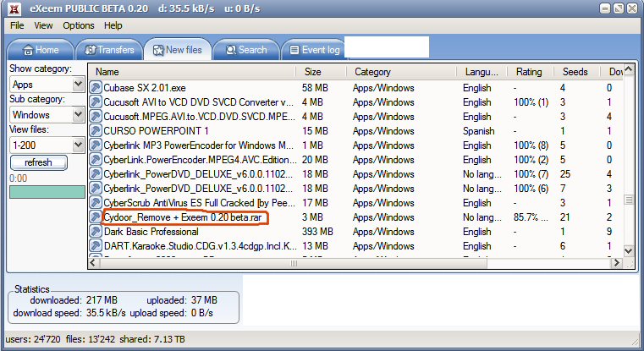Click the Spanish language cell
The width and height of the screenshot is (644, 351).
tap(478, 131)
